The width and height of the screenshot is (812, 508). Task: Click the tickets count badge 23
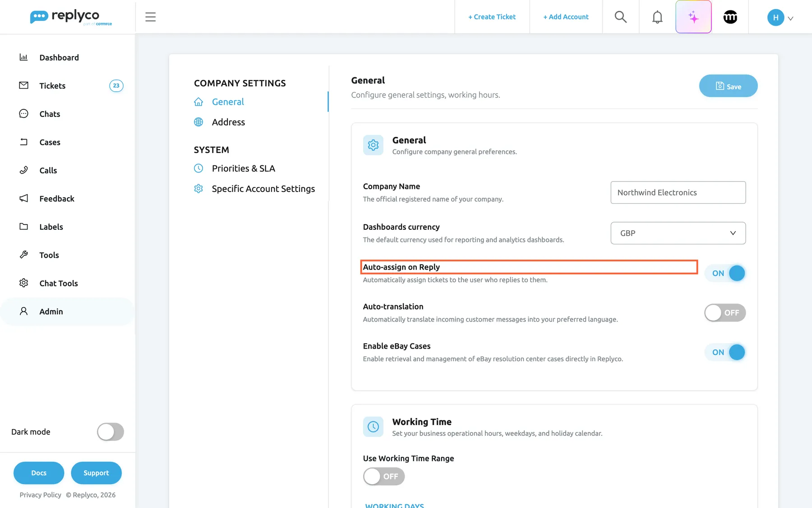116,86
